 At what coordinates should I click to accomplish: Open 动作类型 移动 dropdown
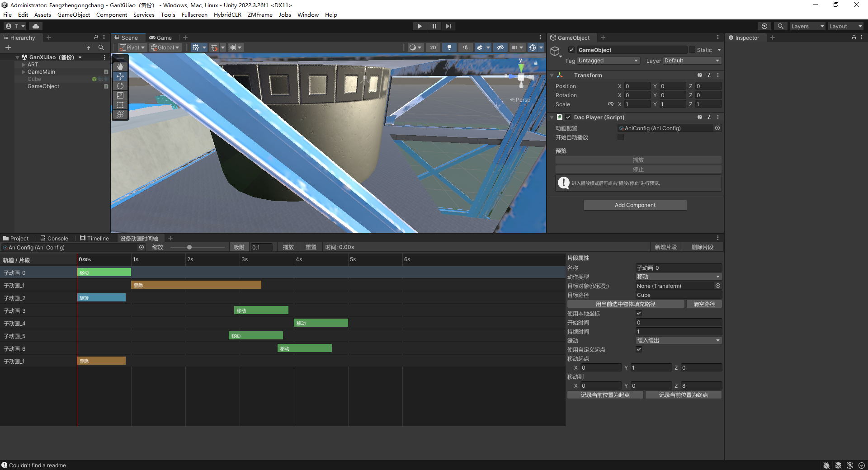[x=679, y=277]
